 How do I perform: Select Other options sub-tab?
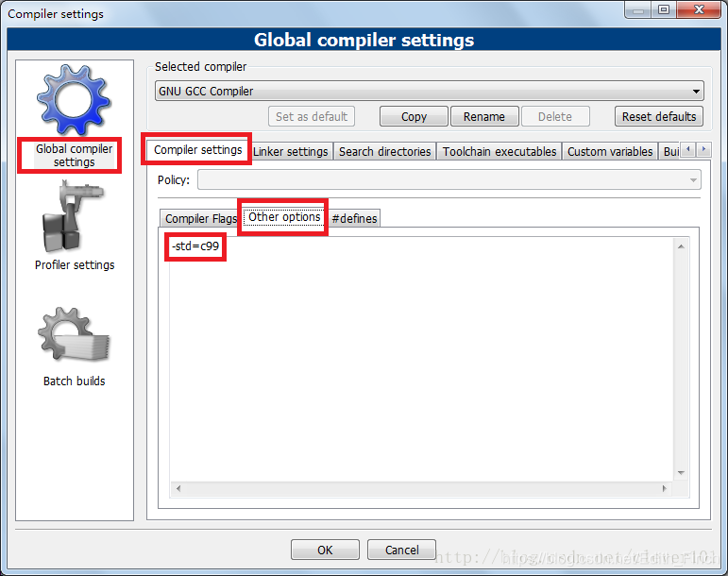point(284,217)
